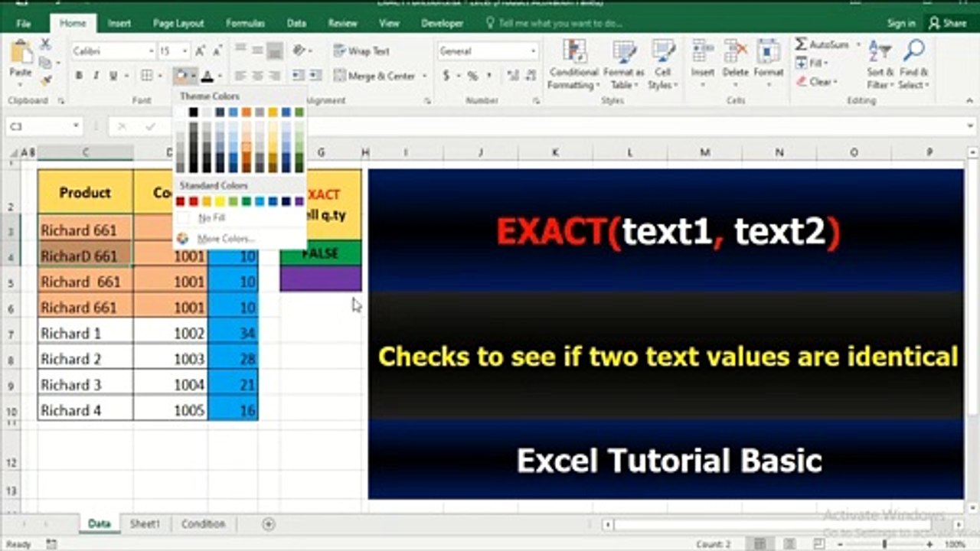
Task: Increase font size with the larger A icon
Action: click(x=200, y=51)
